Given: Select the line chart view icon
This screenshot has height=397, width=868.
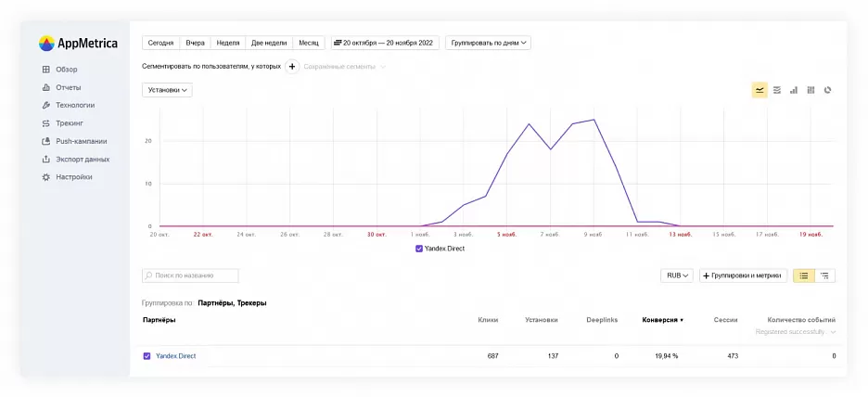Looking at the screenshot, I should [x=759, y=90].
